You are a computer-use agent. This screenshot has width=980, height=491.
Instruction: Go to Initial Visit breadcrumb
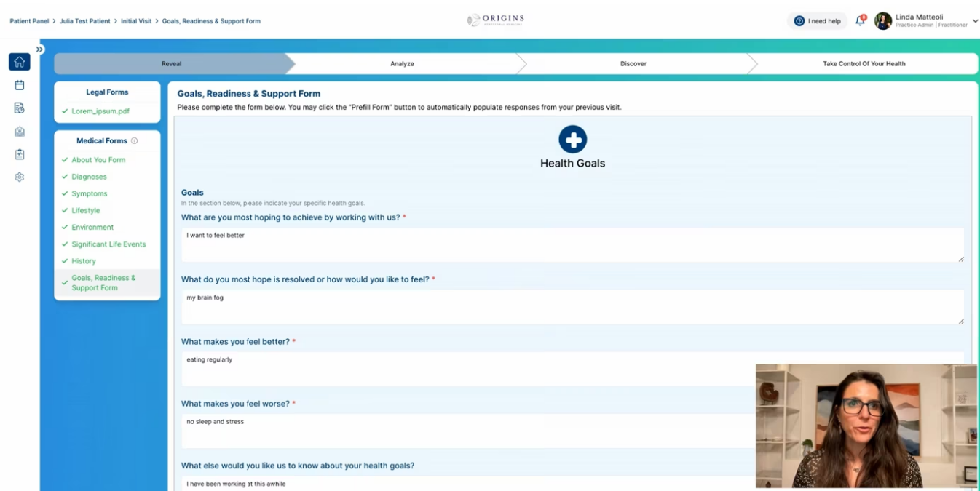tap(136, 21)
